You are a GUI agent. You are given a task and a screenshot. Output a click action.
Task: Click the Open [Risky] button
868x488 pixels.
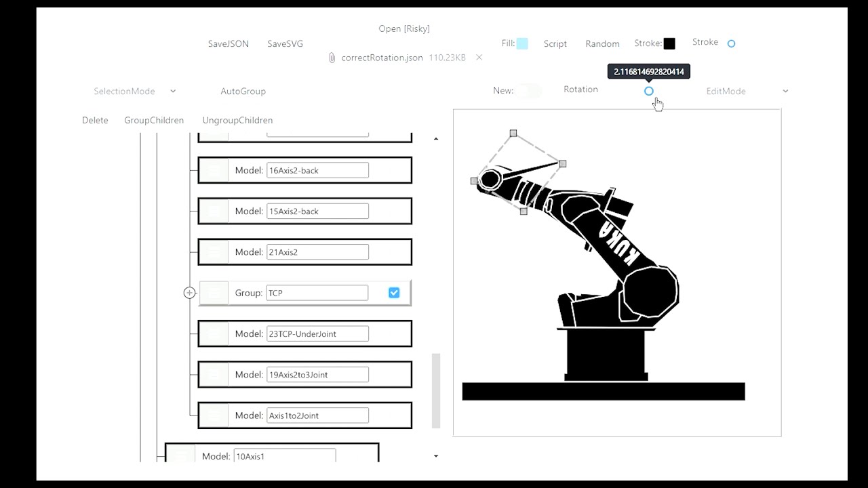pos(404,28)
